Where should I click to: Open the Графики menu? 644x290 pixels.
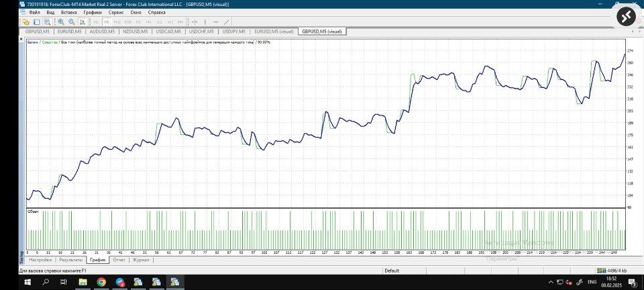[93, 12]
